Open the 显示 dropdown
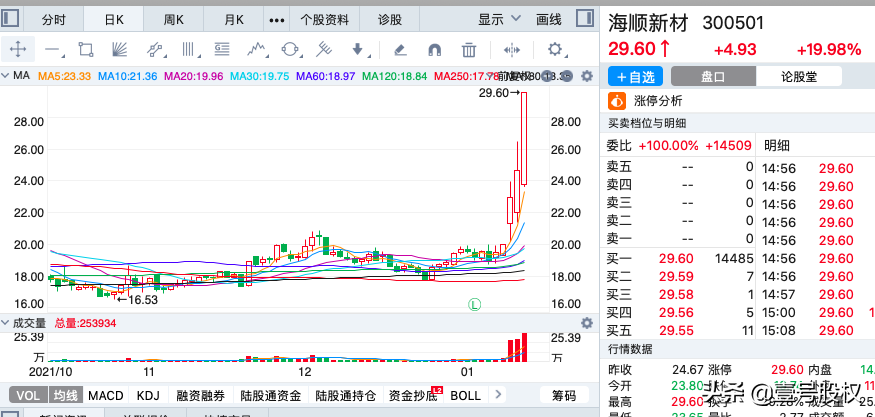The image size is (875, 417). click(499, 20)
